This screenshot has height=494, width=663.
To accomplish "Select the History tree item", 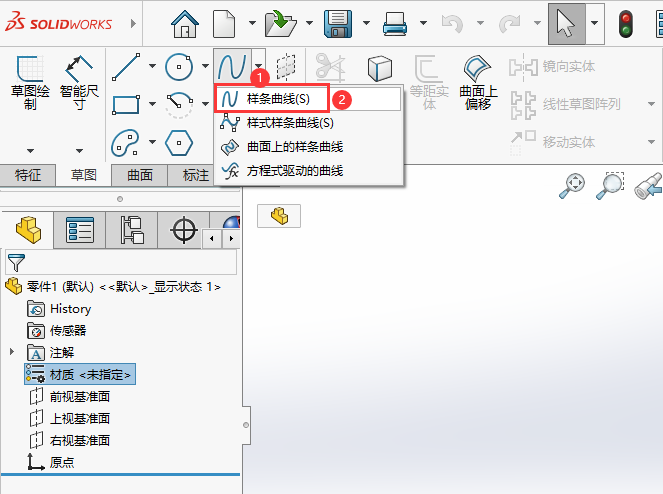I will [x=59, y=309].
